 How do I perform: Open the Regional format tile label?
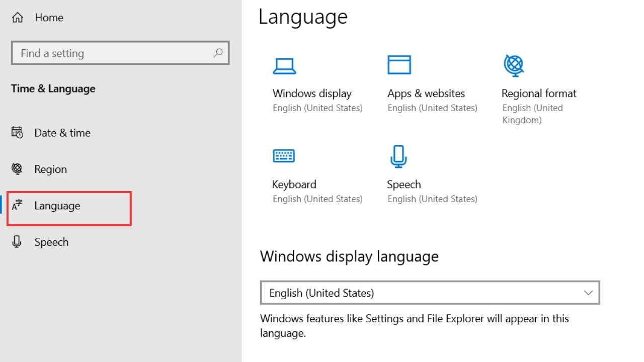point(539,94)
